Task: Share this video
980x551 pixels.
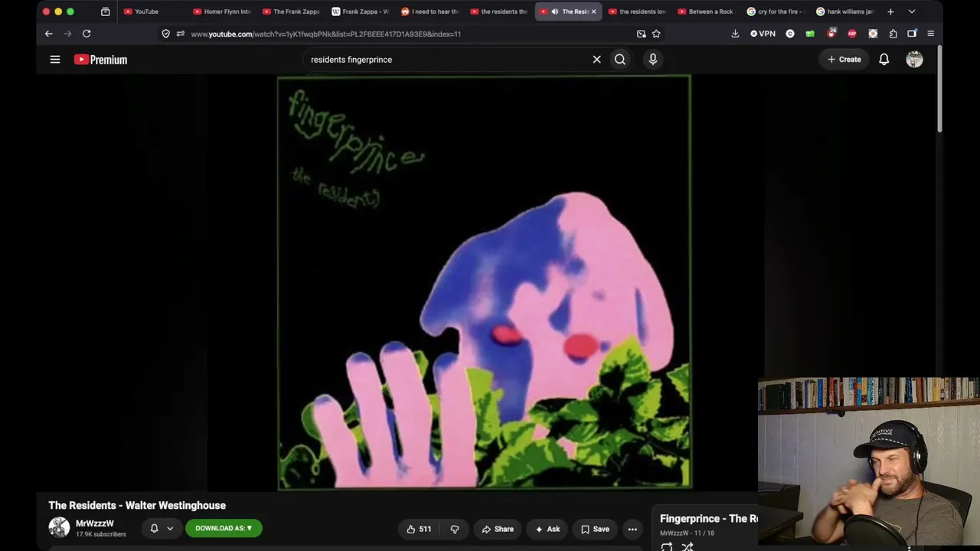Action: [x=498, y=529]
